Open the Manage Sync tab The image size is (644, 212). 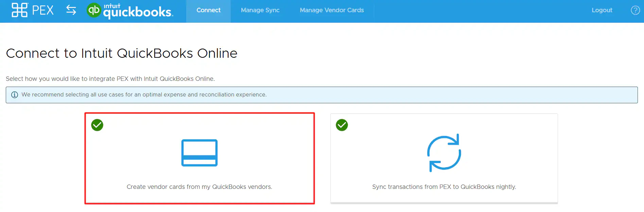[x=260, y=10]
